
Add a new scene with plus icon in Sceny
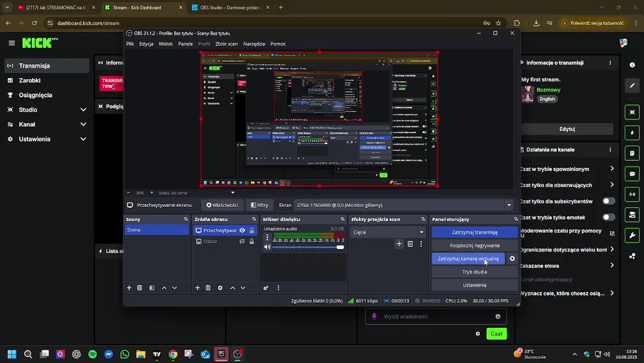(129, 288)
